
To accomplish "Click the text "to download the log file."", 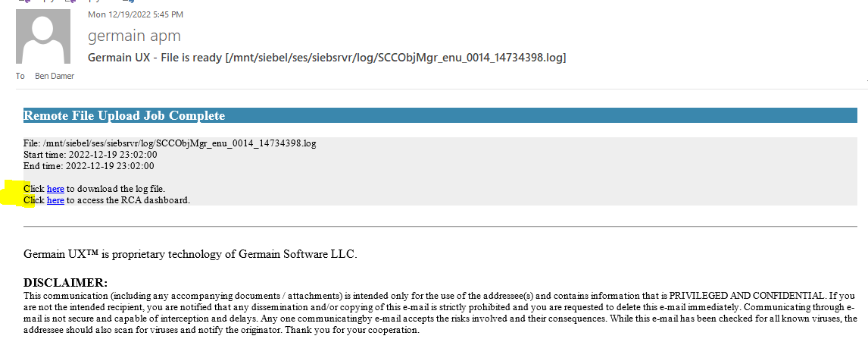I will click(115, 189).
